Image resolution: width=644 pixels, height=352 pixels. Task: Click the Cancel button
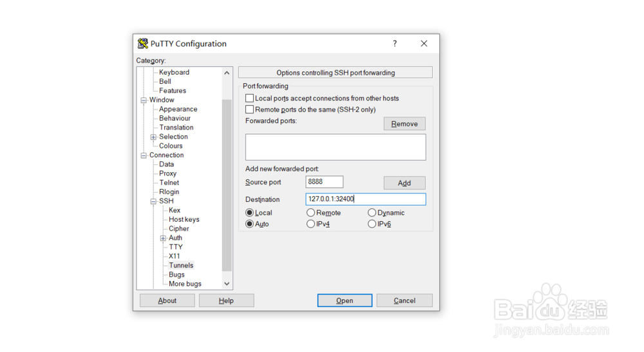404,300
